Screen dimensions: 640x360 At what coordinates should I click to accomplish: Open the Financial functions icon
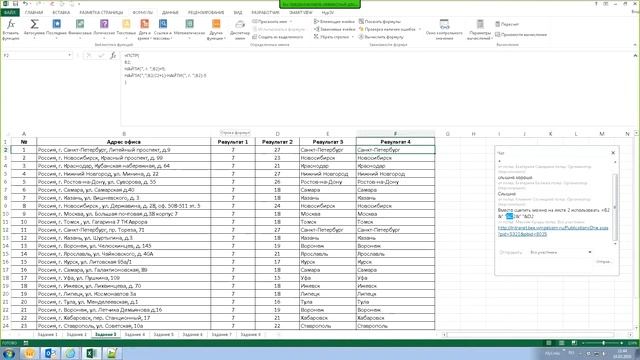(x=80, y=24)
